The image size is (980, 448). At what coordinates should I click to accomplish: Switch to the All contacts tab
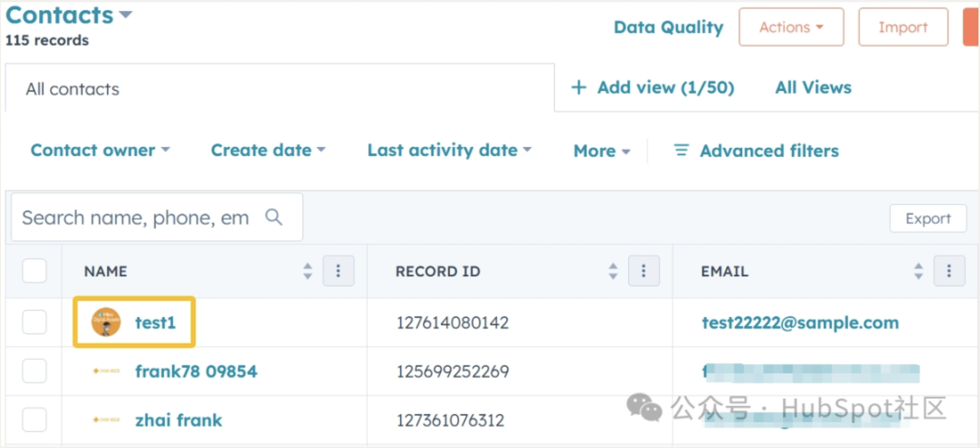pyautogui.click(x=73, y=89)
